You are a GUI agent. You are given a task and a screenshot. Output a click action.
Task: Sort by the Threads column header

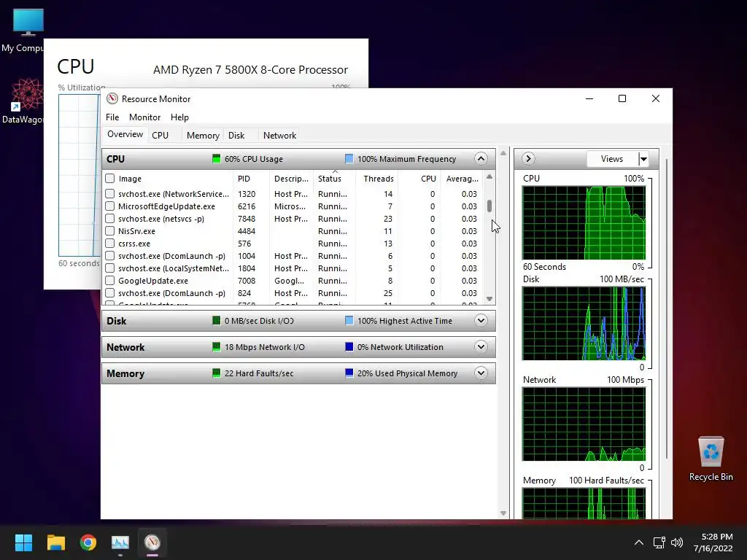click(377, 179)
